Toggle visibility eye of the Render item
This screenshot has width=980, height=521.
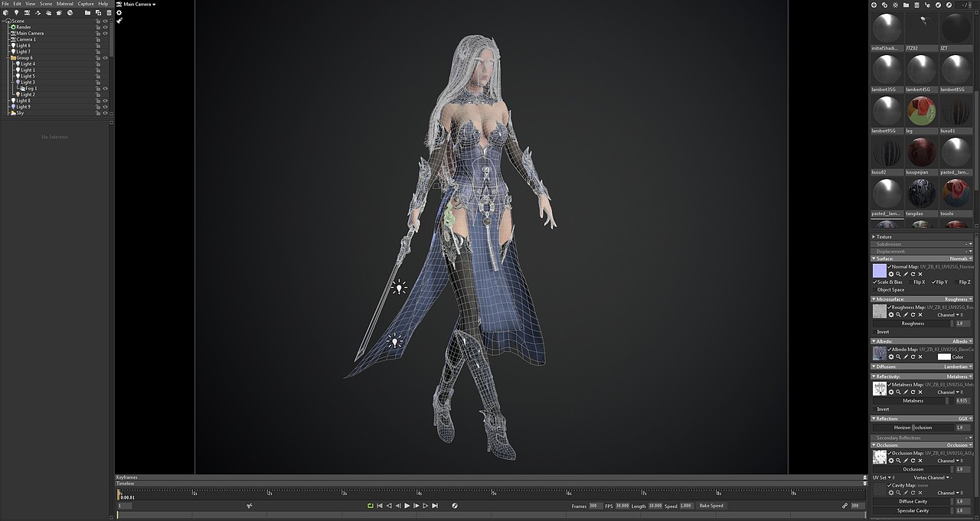[x=105, y=27]
